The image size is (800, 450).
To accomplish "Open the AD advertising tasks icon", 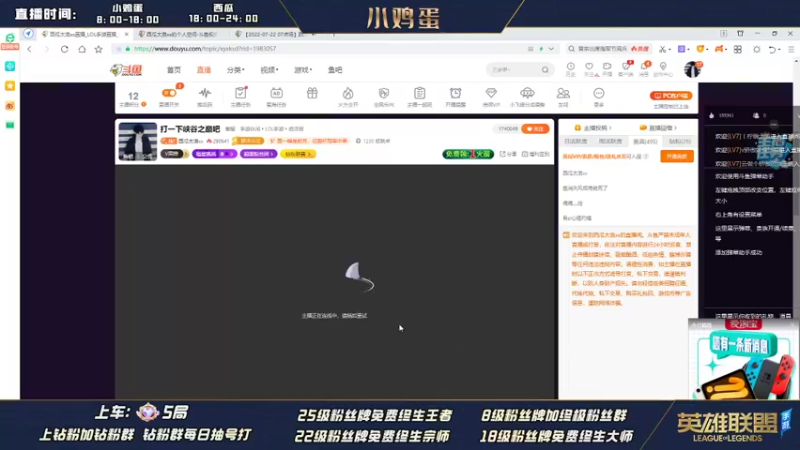I will click(276, 93).
